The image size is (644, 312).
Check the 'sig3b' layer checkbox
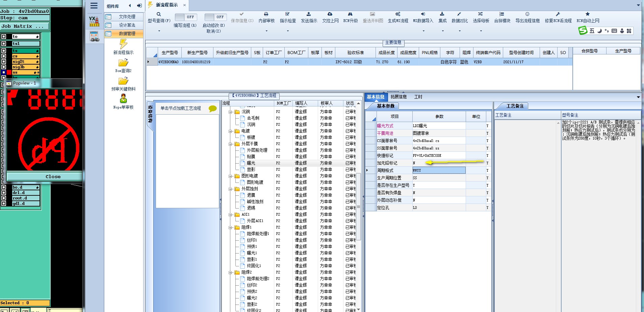pos(4,67)
